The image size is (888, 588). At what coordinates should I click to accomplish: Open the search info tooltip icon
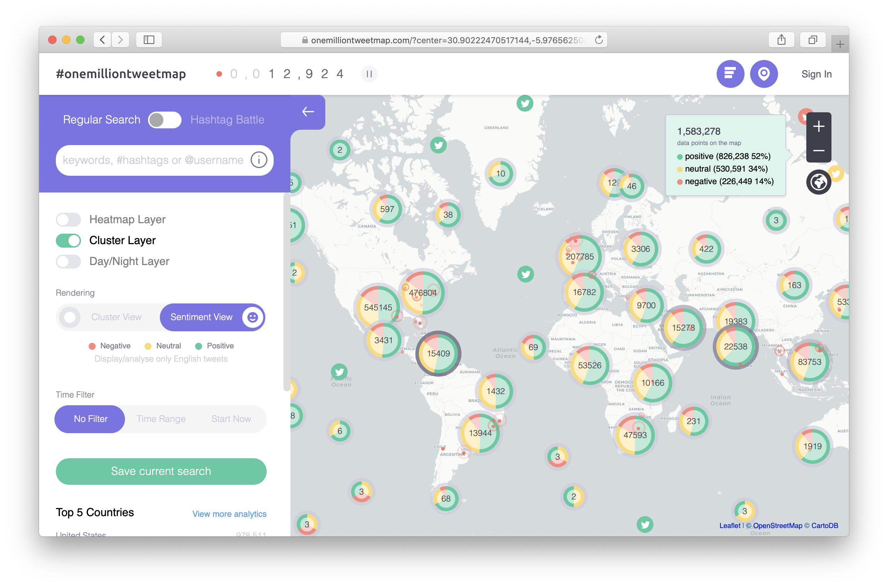[259, 160]
